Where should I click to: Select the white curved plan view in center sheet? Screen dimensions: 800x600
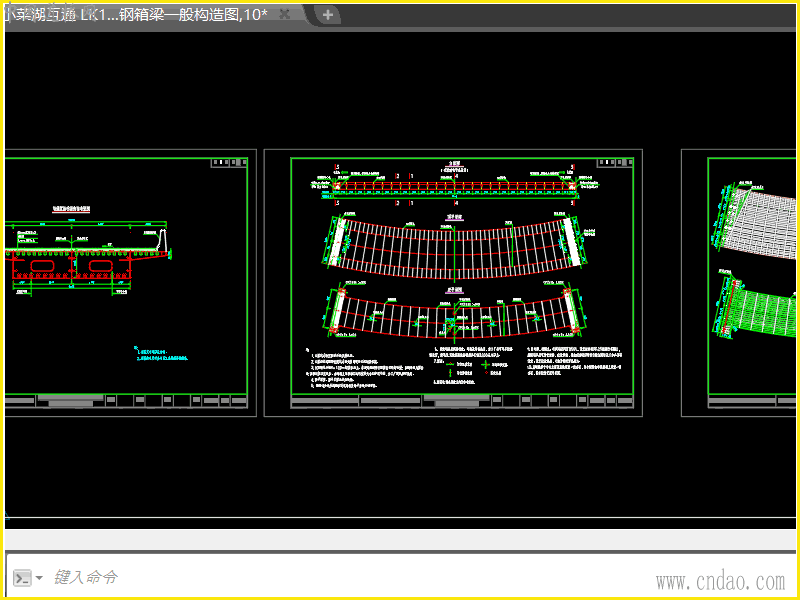tap(454, 247)
